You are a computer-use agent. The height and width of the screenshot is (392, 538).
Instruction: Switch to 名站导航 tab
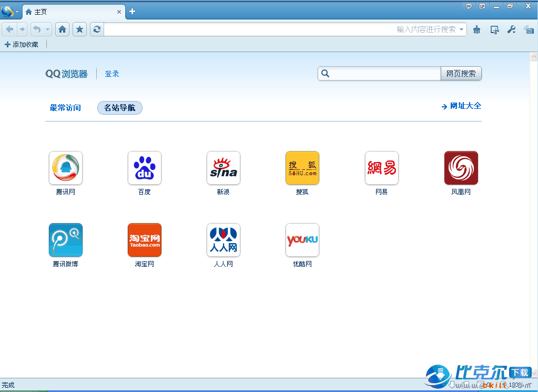click(120, 108)
